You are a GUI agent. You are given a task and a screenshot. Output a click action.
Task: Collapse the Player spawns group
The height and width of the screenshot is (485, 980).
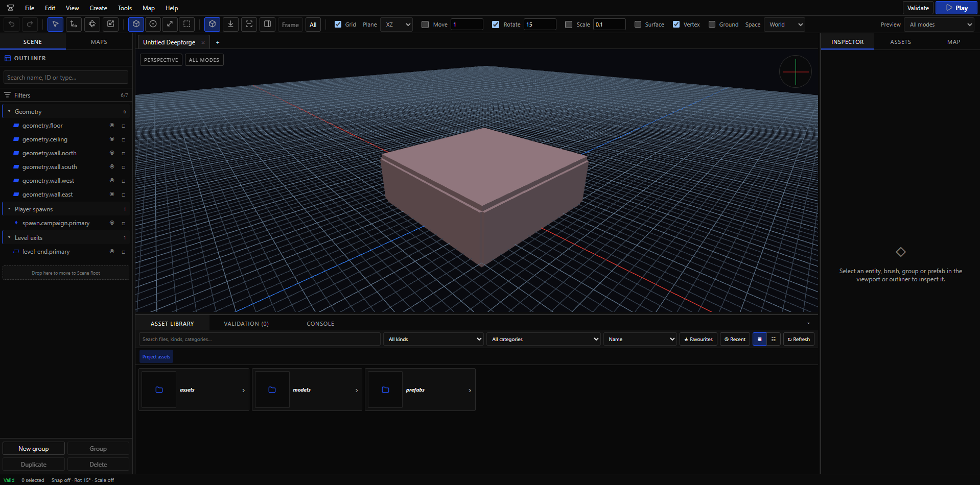point(9,209)
